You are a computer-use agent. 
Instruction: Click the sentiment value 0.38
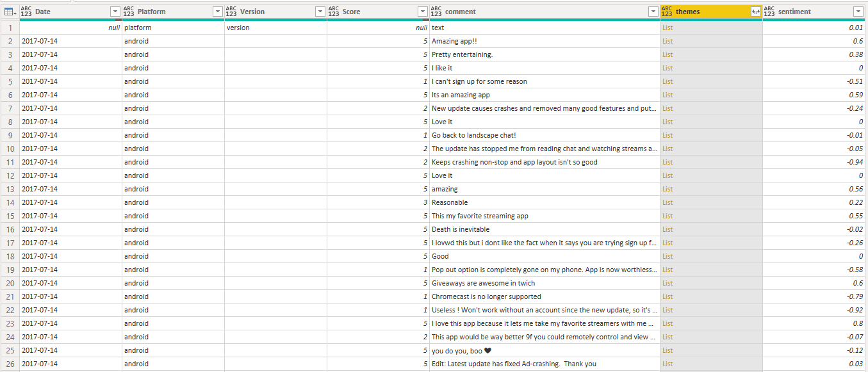pyautogui.click(x=856, y=54)
